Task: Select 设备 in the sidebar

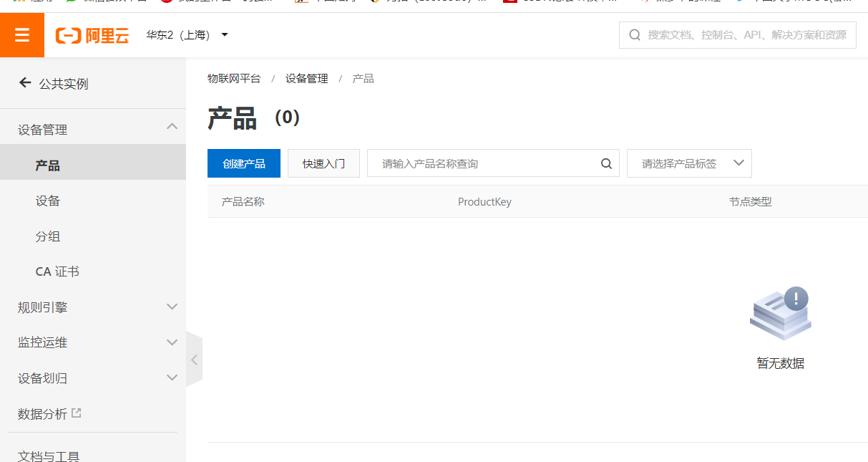Action: pos(47,201)
